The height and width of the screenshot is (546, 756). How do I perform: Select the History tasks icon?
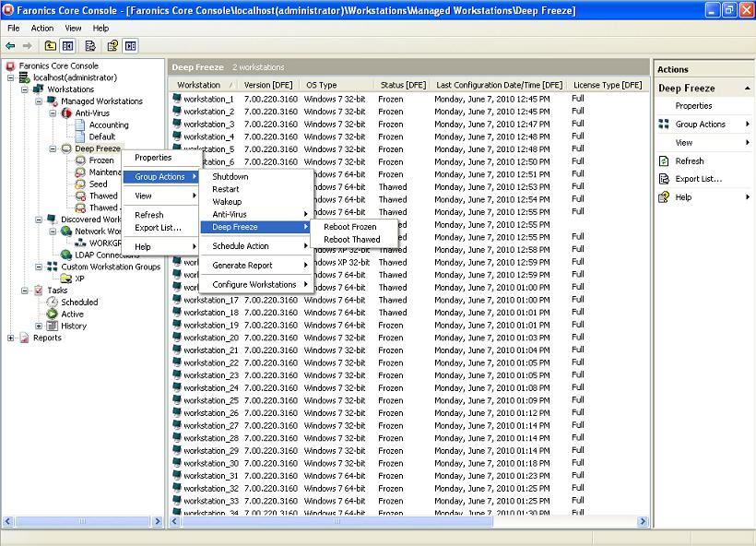point(52,326)
